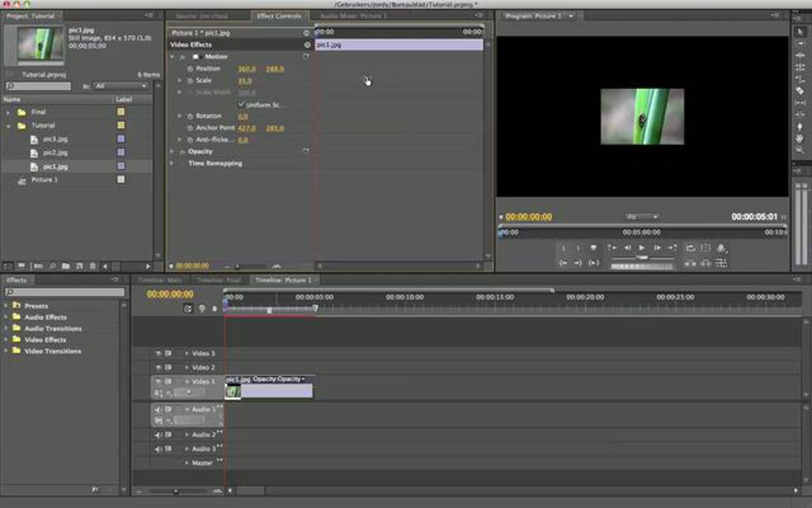Click the Scale value 33.0

point(244,81)
